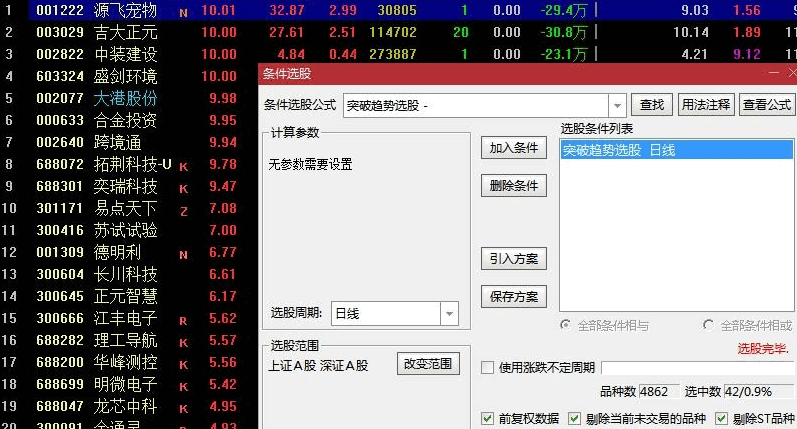Toggle 剔除当前未交易的品种 checkbox
Viewport: 797px width, 429px height.
pyautogui.click(x=574, y=418)
